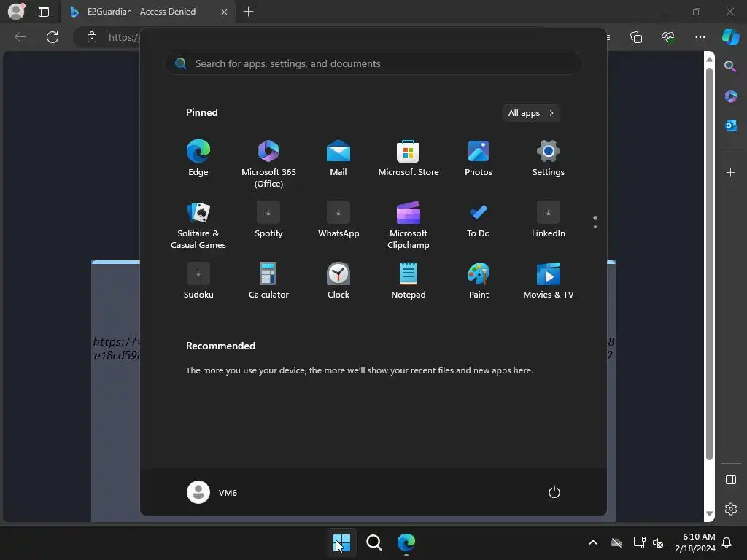The height and width of the screenshot is (560, 747).
Task: Open the Start menu power options
Action: [x=554, y=492]
